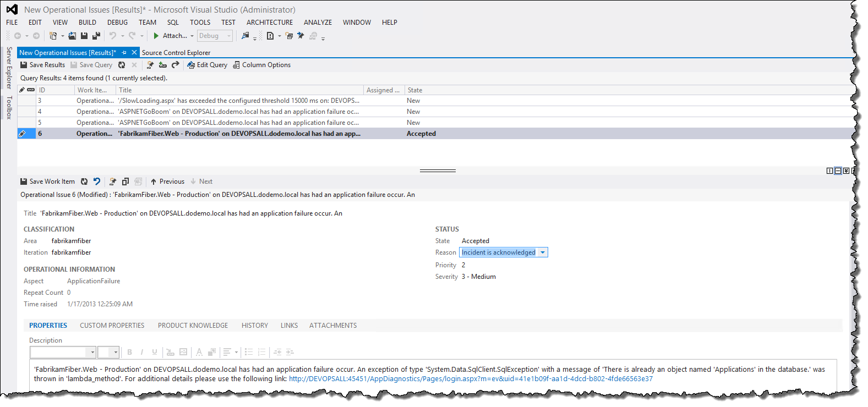Toggle the pin on the New Operational Issues tab
This screenshot has width=868, height=407.
point(124,53)
